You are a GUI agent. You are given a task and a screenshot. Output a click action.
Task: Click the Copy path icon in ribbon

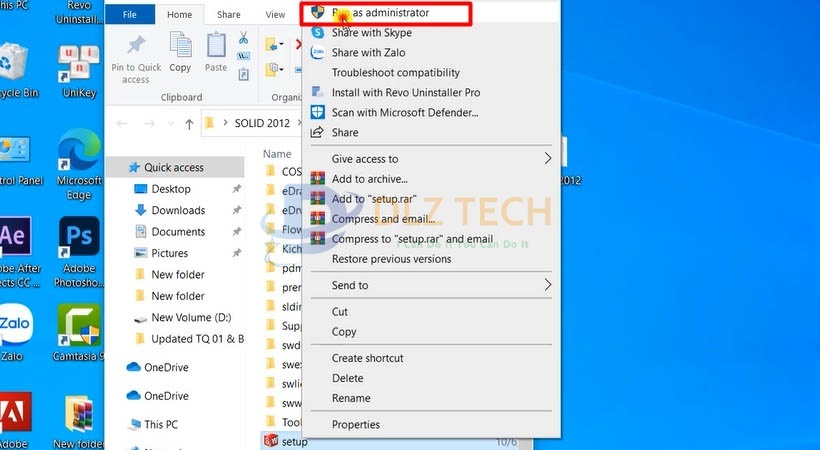click(243, 56)
